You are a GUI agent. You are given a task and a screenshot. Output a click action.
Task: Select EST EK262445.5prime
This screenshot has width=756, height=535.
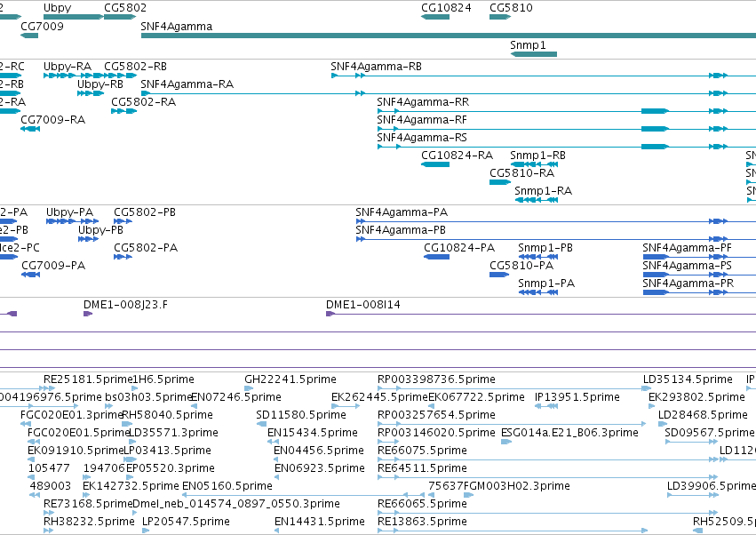(x=346, y=406)
